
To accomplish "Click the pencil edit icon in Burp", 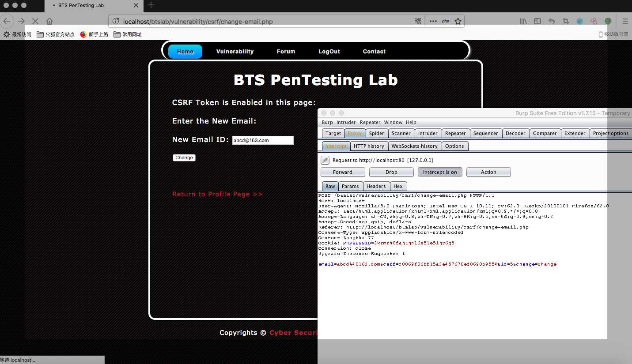I will tap(325, 160).
